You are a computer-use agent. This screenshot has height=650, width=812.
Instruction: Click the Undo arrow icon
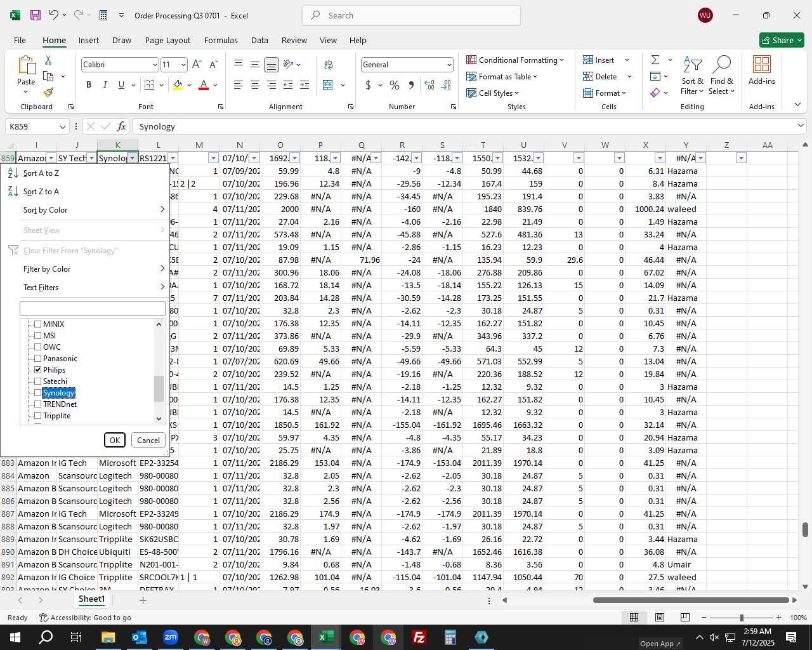tap(54, 15)
